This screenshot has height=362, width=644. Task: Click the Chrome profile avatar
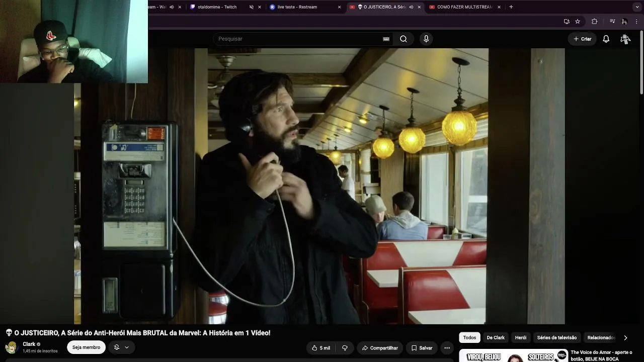tap(624, 21)
